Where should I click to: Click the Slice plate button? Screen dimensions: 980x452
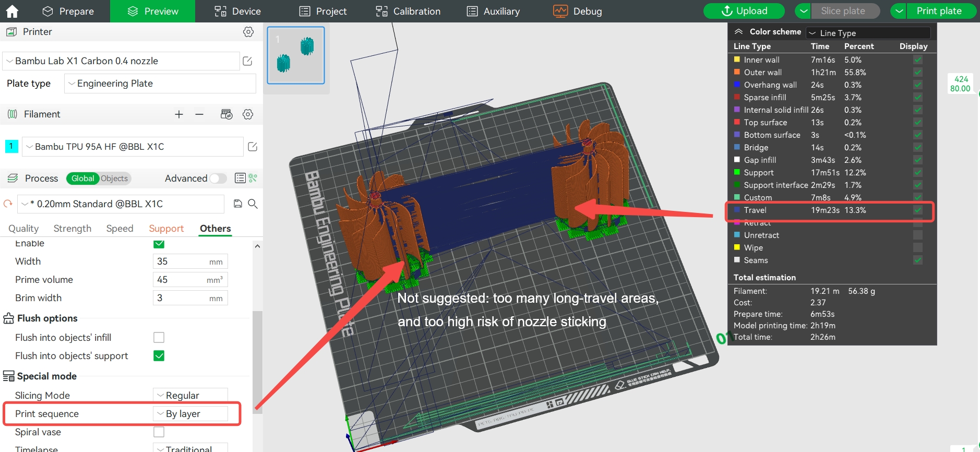point(845,11)
